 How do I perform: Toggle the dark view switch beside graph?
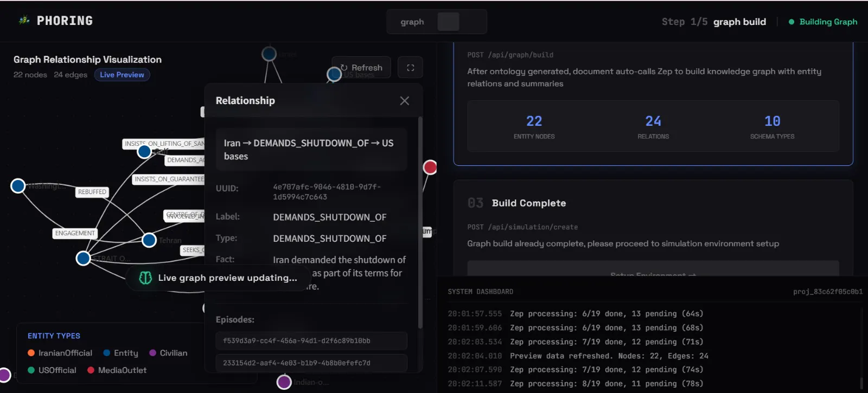coord(449,22)
